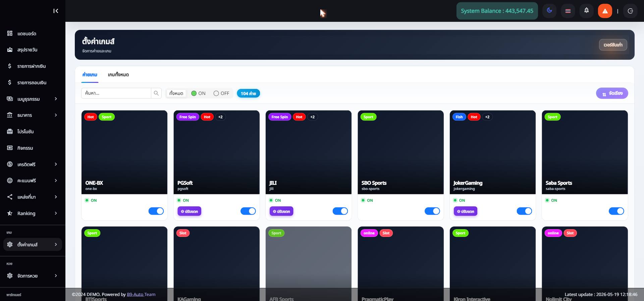Screen dimensions: 644x301
Task: Click the purple จัดเรียง sort button
Action: [612, 93]
